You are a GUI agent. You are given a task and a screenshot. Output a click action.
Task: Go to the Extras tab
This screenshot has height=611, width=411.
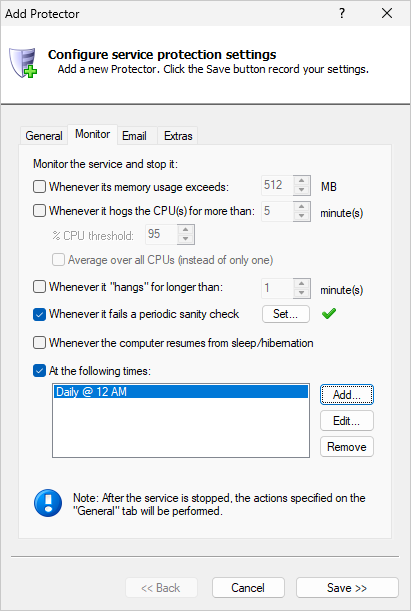tap(178, 136)
